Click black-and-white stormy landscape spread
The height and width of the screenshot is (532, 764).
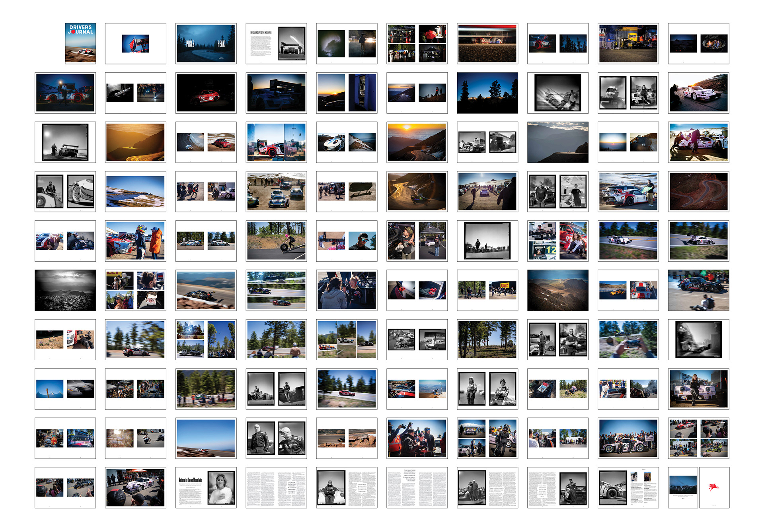pos(65,290)
